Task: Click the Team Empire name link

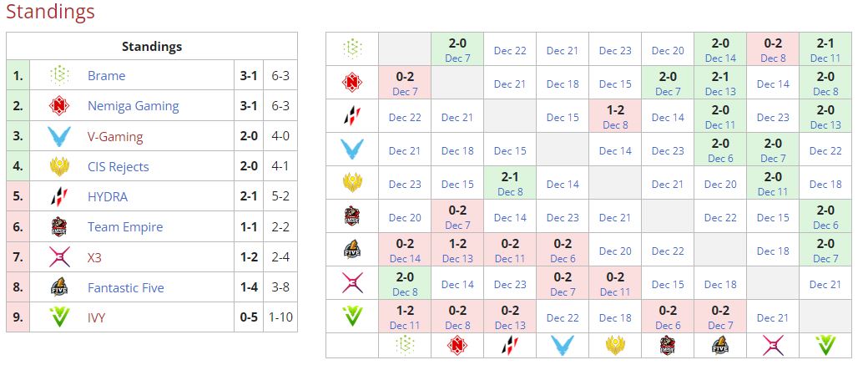Action: tap(125, 227)
